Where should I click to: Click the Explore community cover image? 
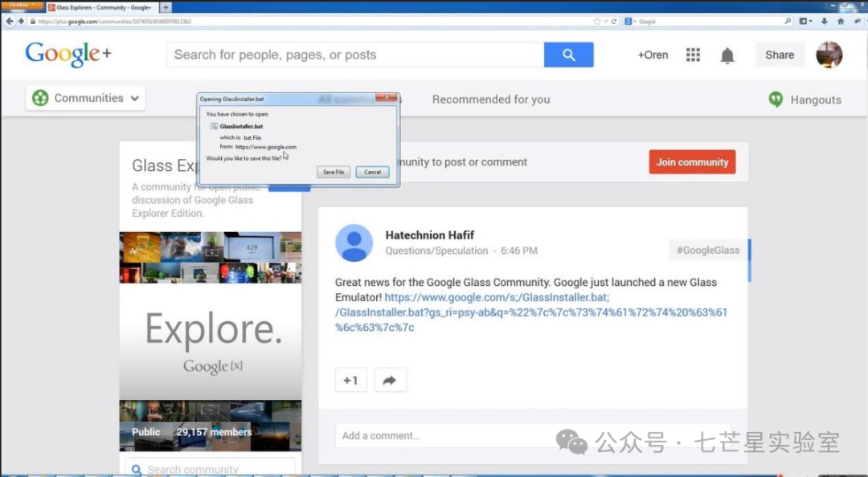coord(211,341)
